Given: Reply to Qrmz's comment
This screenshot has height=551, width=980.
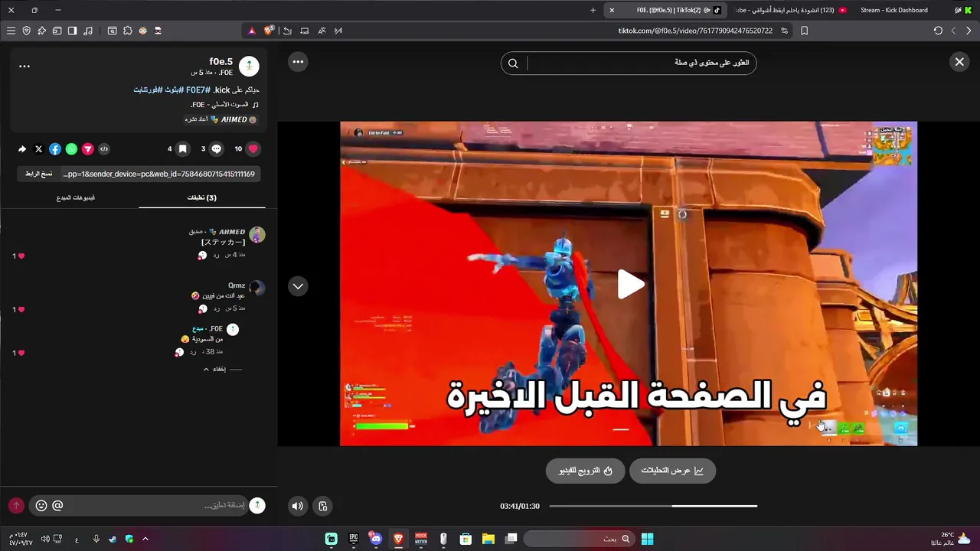Looking at the screenshot, I should [217, 308].
